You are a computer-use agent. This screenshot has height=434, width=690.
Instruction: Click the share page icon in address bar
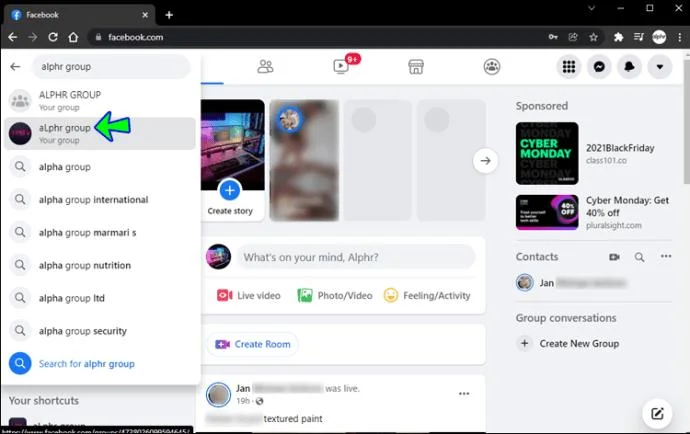coord(573,37)
